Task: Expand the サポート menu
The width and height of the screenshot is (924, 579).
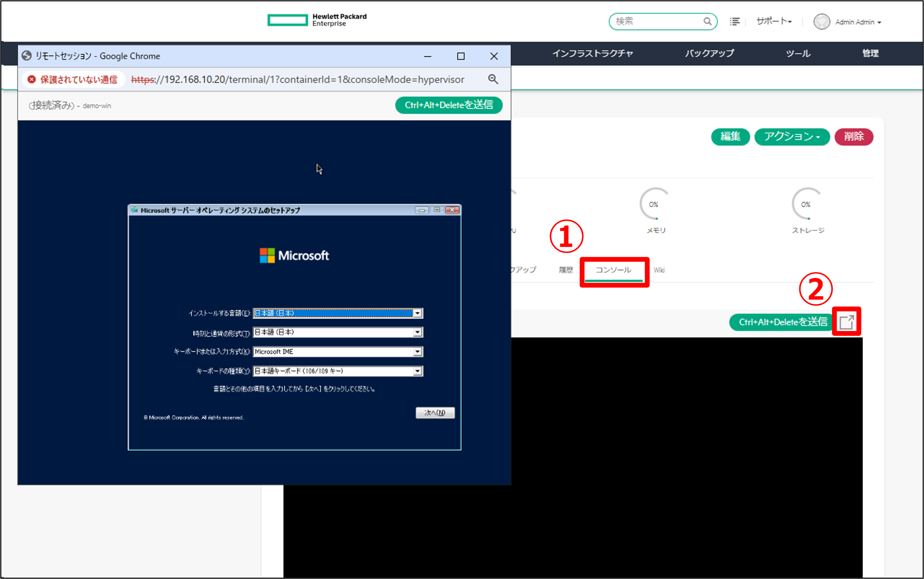Action: 774,22
